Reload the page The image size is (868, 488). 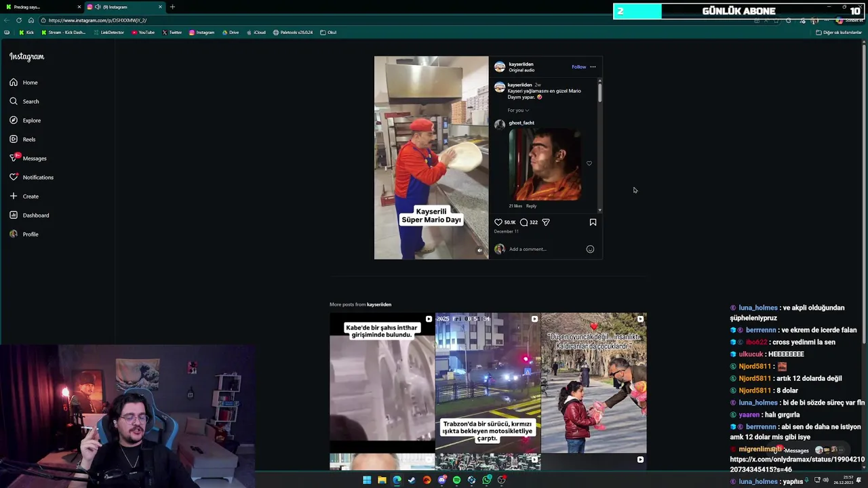coord(19,20)
